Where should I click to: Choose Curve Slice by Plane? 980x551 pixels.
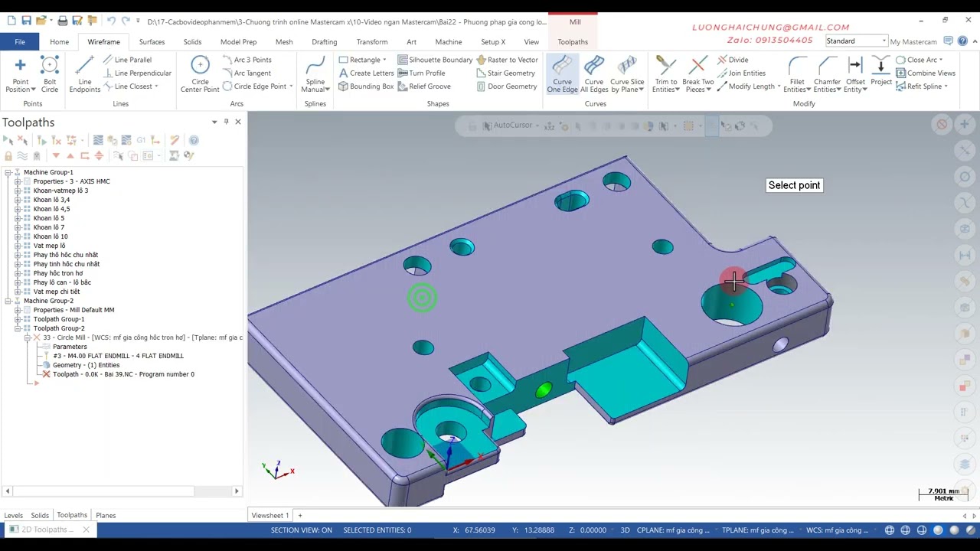click(627, 74)
